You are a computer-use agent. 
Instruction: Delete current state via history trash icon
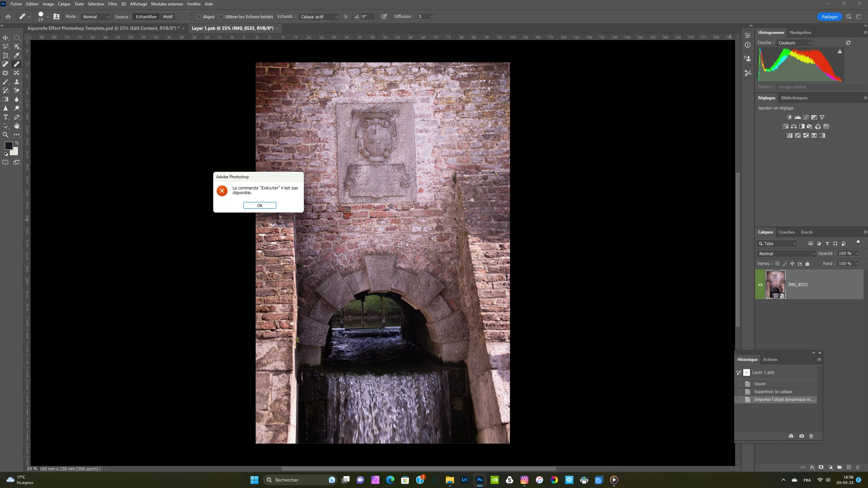pyautogui.click(x=811, y=436)
